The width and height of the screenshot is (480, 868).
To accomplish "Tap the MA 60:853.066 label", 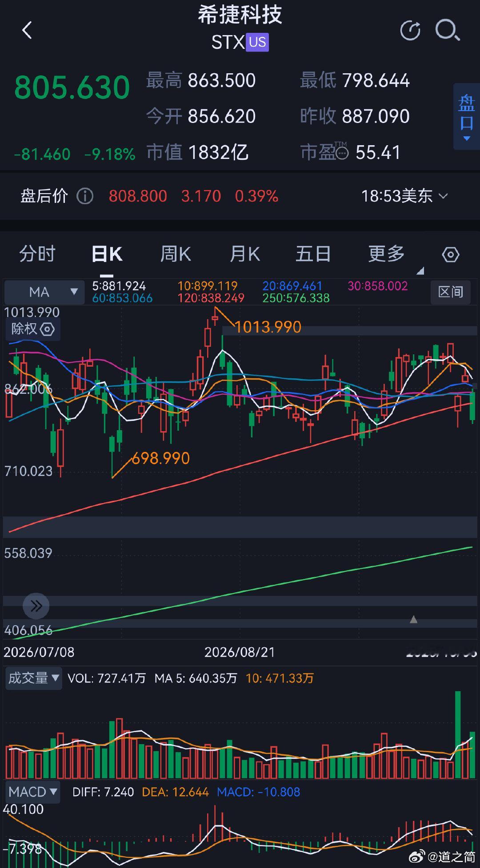I will pos(122,298).
